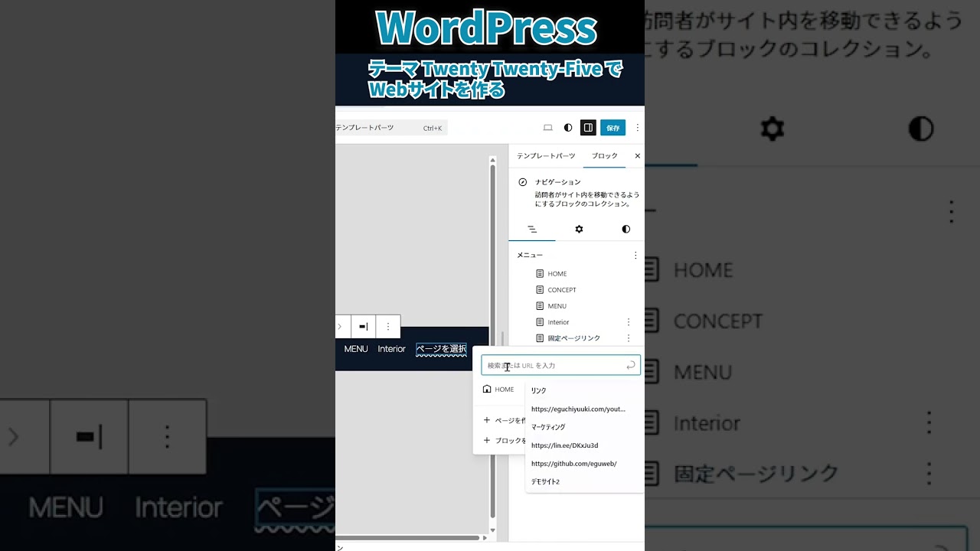This screenshot has height=551, width=980.
Task: Click the ブロックを add block button
Action: tap(504, 440)
